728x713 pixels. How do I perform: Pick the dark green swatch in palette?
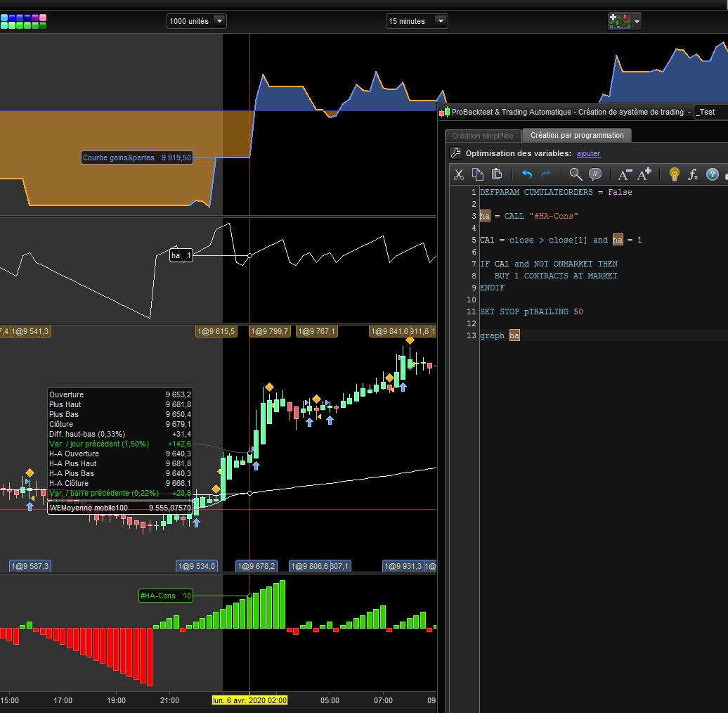(43, 25)
